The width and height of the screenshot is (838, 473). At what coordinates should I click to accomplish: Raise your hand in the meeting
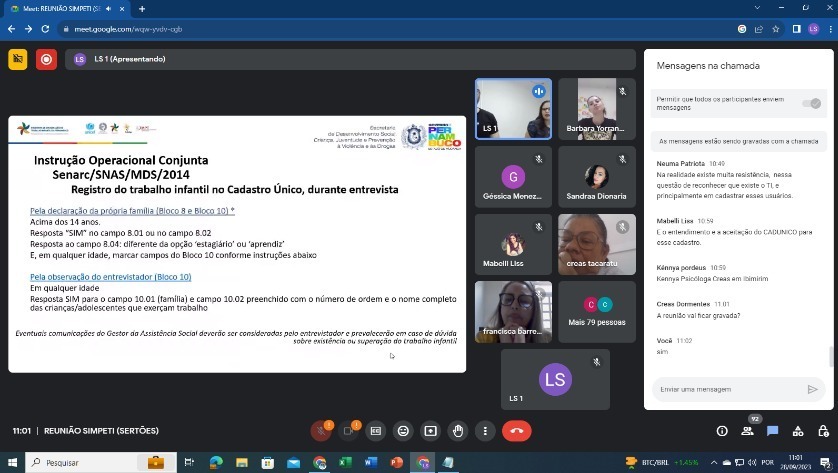(x=458, y=431)
